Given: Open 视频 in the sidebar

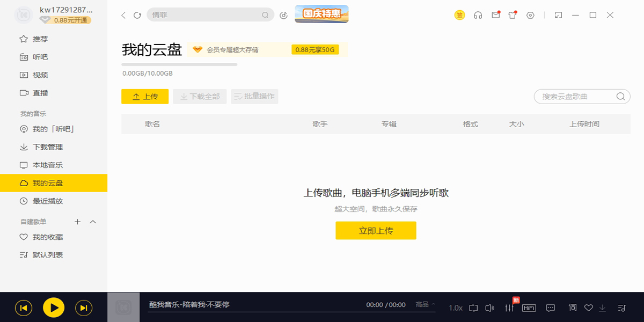Looking at the screenshot, I should (x=54, y=75).
